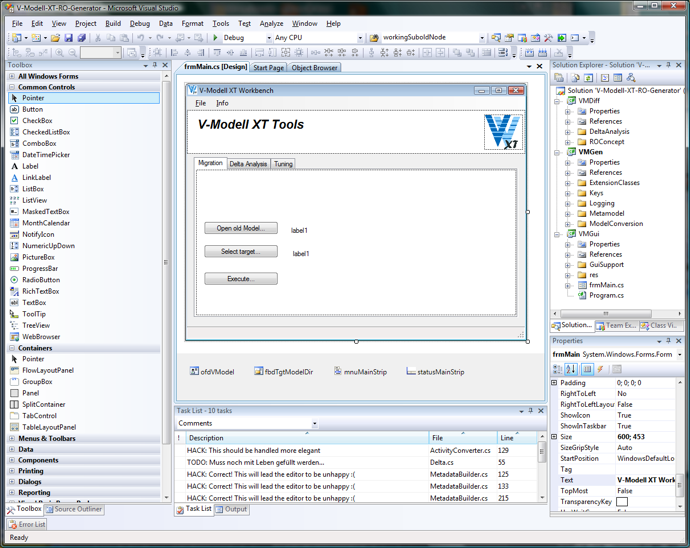Click the Properties page icon in Properties
The height and width of the screenshot is (548, 690).
(x=587, y=369)
